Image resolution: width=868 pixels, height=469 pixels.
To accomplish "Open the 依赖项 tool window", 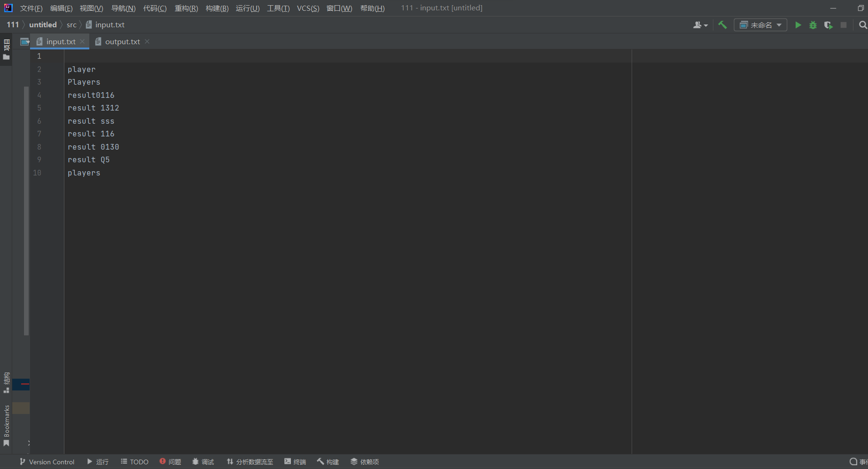I will click(x=365, y=462).
